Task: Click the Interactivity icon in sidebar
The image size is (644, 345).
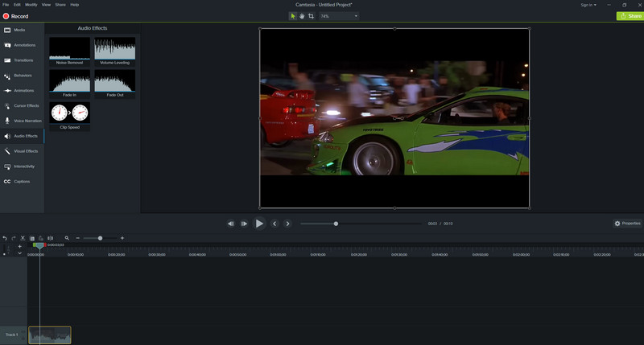Action: [x=7, y=166]
